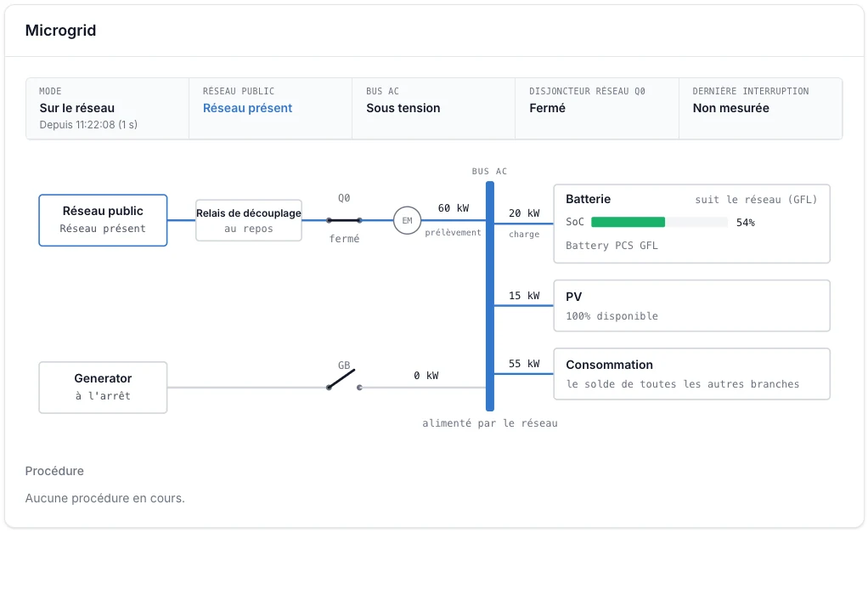Click the 55 kW consumption reading
Screen dimensions: 868x595
click(524, 364)
